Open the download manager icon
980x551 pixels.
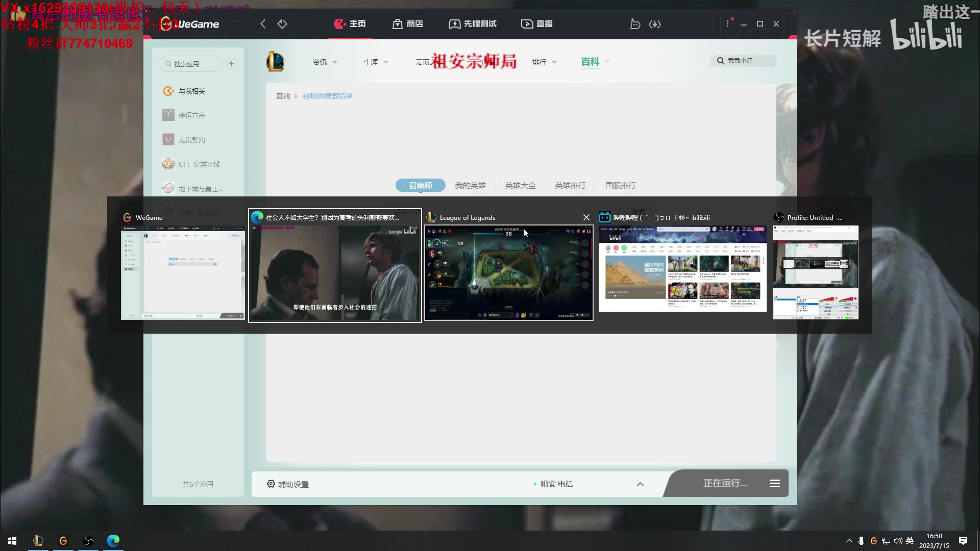[x=655, y=24]
